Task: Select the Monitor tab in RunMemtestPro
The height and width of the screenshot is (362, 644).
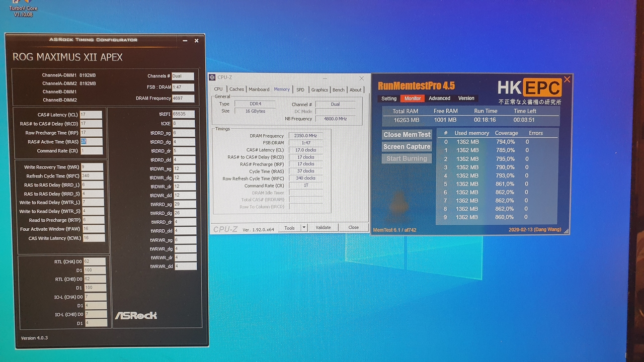Action: [x=413, y=99]
